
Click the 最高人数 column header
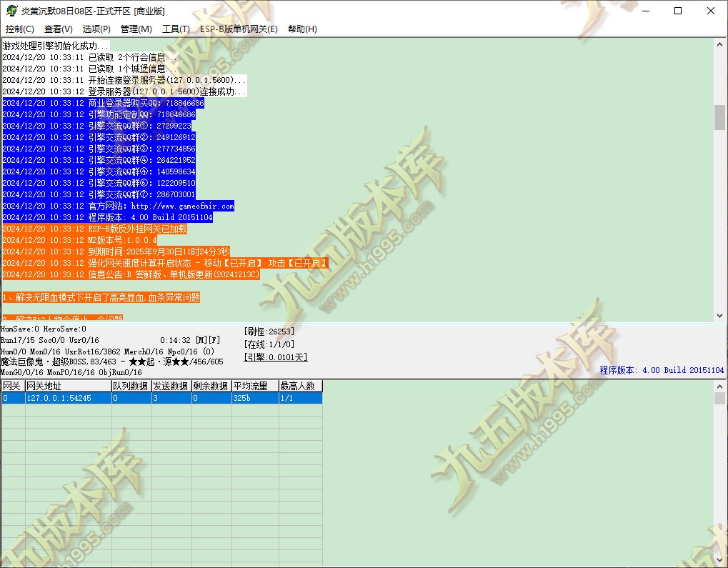(300, 386)
